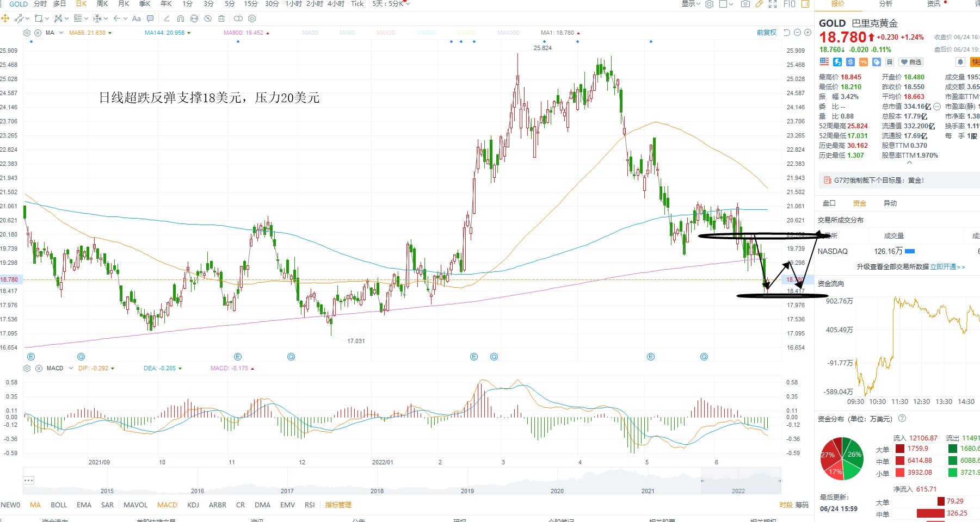Expand the rectangle shape tools dropdown
Viewport: 980px width, 522px height.
47,18
